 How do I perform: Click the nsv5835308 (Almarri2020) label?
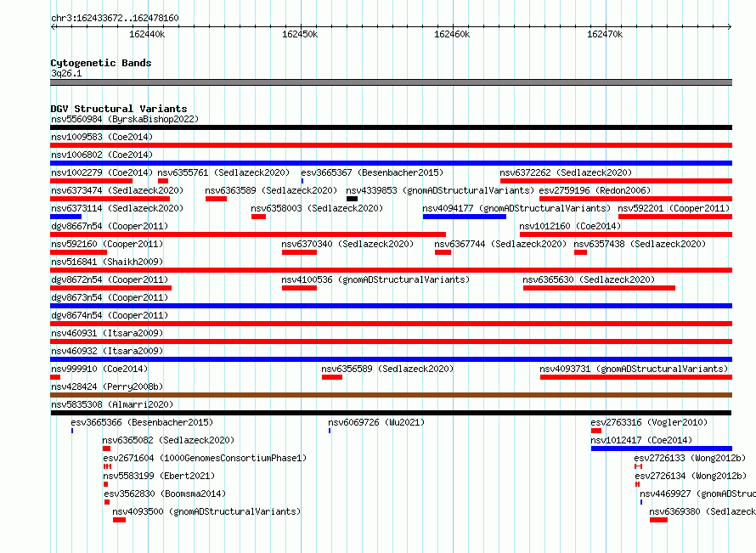coord(112,404)
